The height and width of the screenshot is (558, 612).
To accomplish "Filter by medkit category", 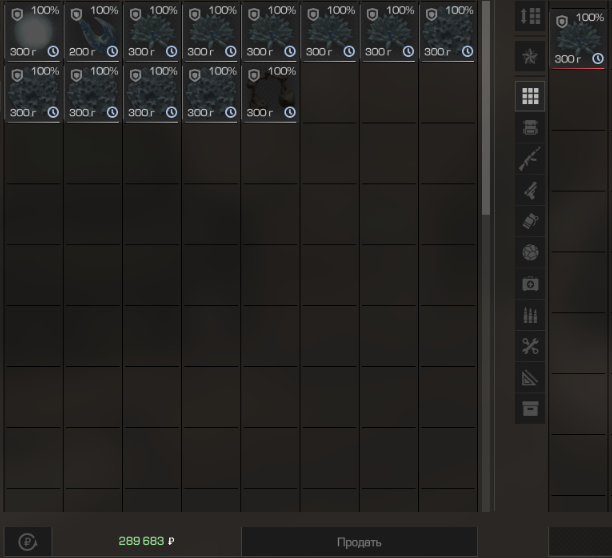I will 530,284.
